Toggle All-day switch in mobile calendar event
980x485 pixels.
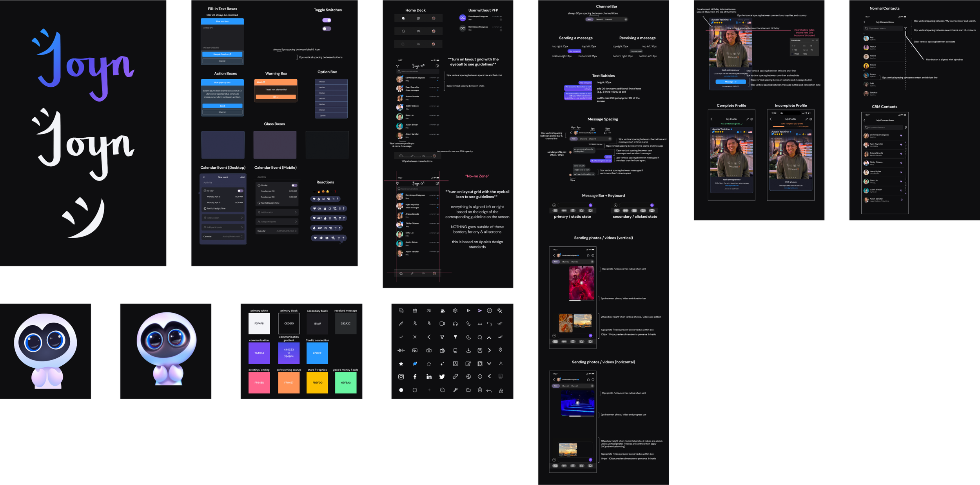294,185
